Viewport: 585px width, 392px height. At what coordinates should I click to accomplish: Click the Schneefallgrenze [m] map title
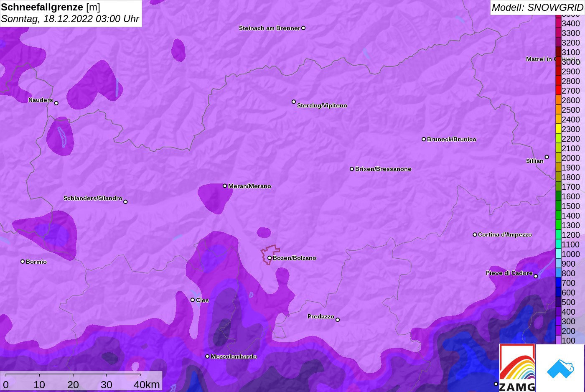pos(51,7)
